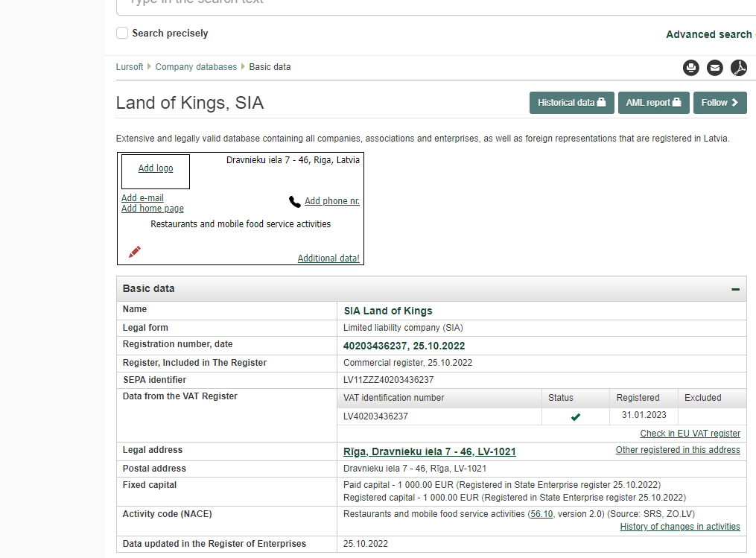
Task: Select Commercial register, 25.10.2022 value
Action: tap(407, 363)
